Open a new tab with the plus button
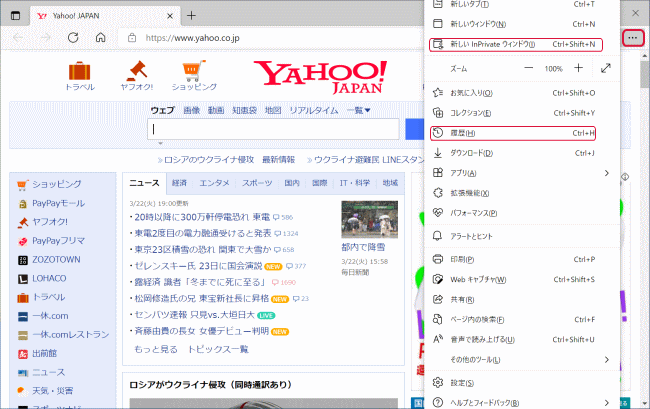Screen dimensions: 650x409 tap(191, 16)
